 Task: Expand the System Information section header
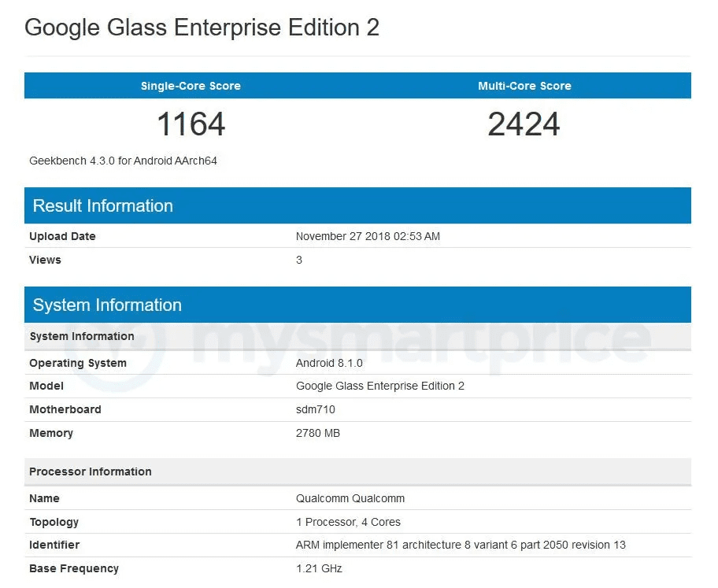coord(106,305)
